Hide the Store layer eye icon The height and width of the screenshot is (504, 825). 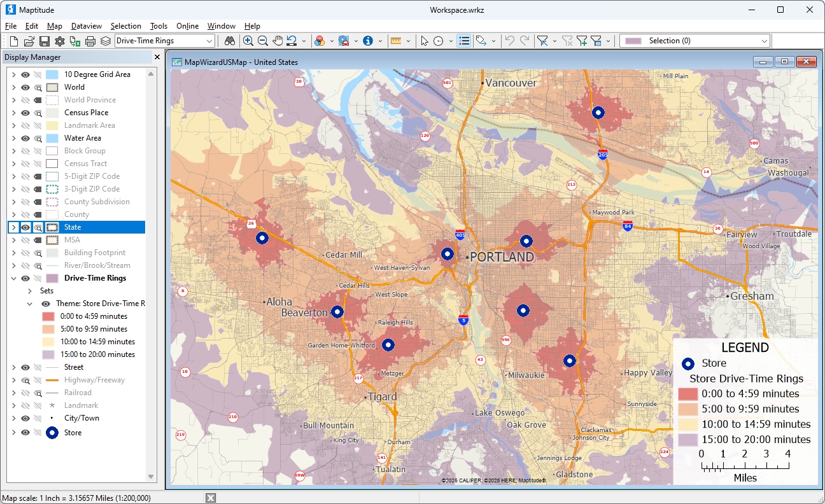click(25, 433)
